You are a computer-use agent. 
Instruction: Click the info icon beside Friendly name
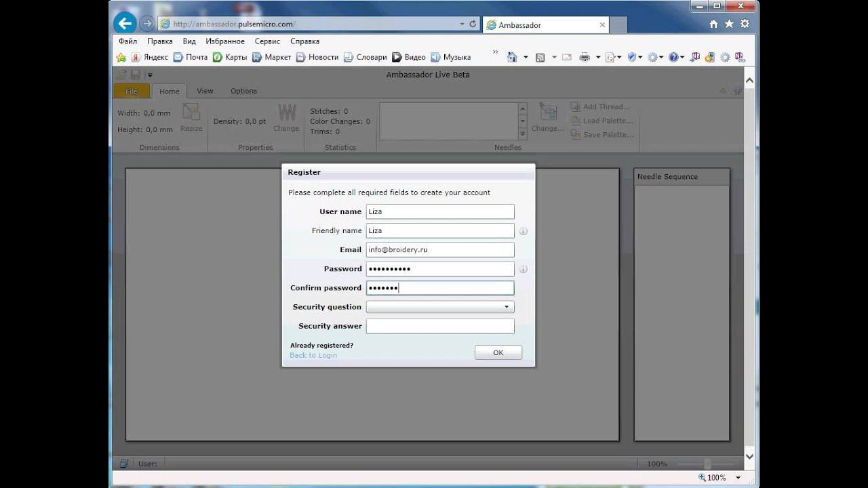coord(523,231)
